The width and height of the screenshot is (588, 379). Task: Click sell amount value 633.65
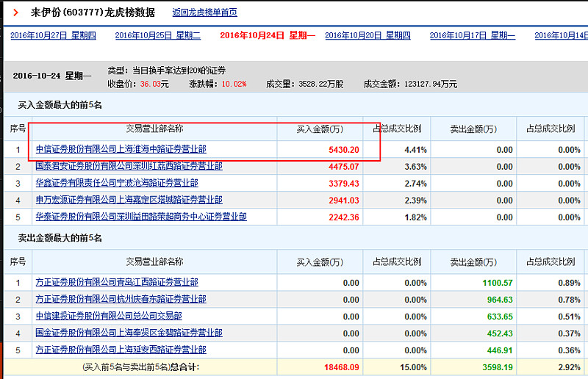click(x=500, y=317)
